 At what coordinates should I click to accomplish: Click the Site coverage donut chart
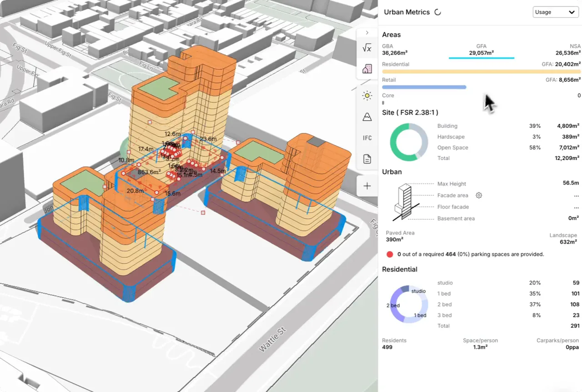click(409, 142)
